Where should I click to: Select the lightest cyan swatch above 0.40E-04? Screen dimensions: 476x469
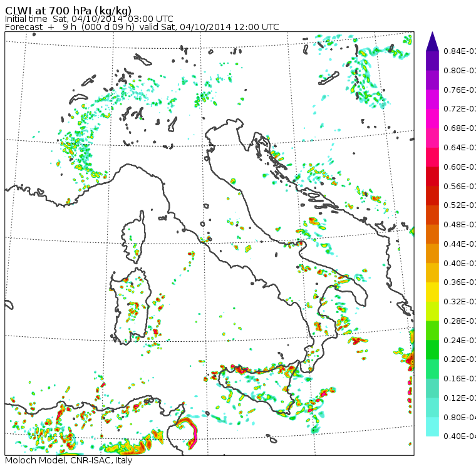432,427
